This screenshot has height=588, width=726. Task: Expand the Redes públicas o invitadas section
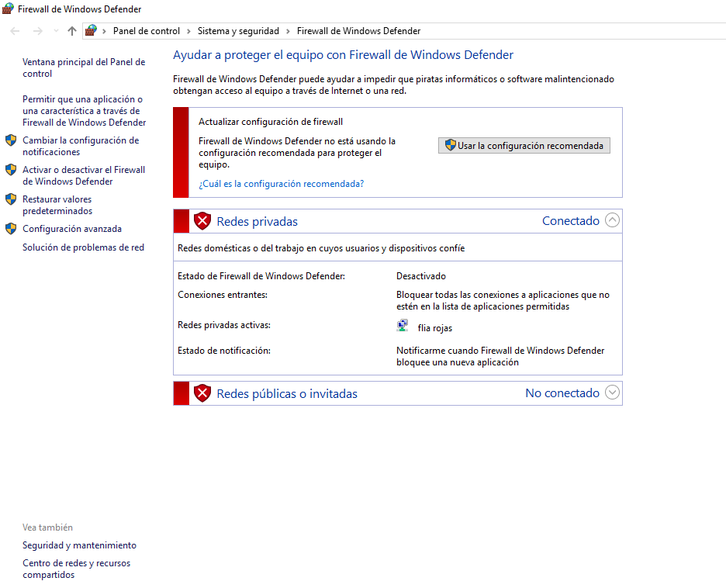(x=612, y=393)
